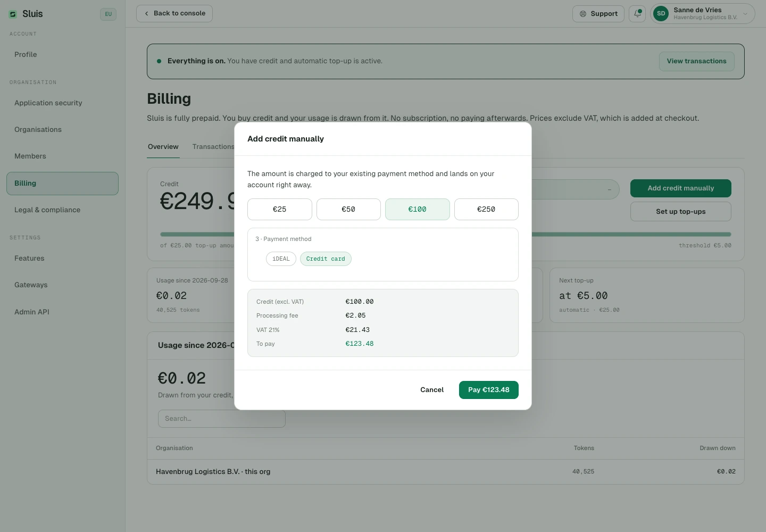The height and width of the screenshot is (532, 766).
Task: Open Features settings
Action: [x=62, y=258]
